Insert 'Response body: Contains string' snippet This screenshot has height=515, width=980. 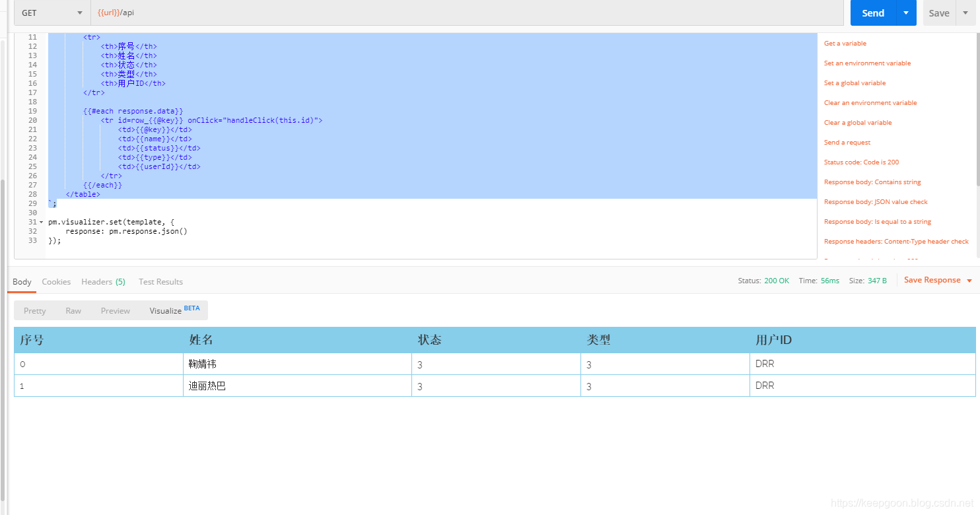pyautogui.click(x=872, y=182)
